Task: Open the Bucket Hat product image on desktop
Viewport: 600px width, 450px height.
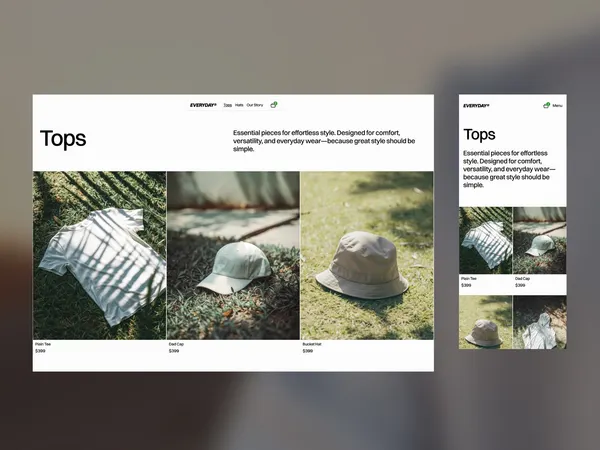Action: 367,255
